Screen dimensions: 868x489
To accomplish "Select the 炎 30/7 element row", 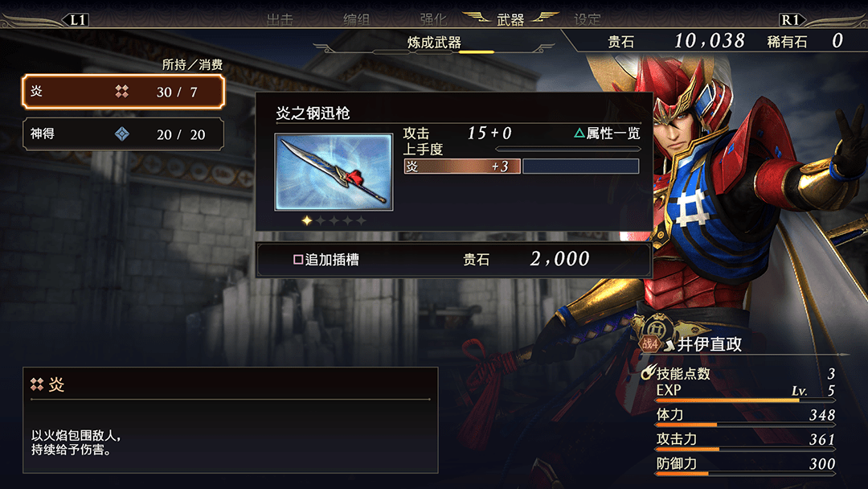I will tap(123, 92).
